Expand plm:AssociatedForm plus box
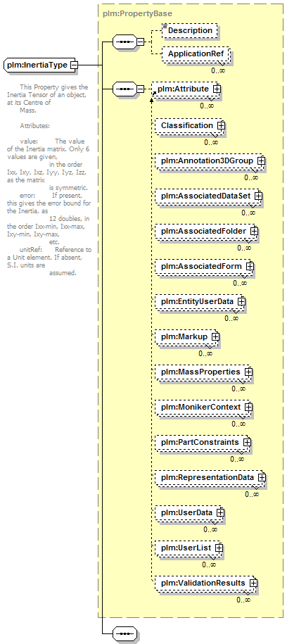 point(250,267)
